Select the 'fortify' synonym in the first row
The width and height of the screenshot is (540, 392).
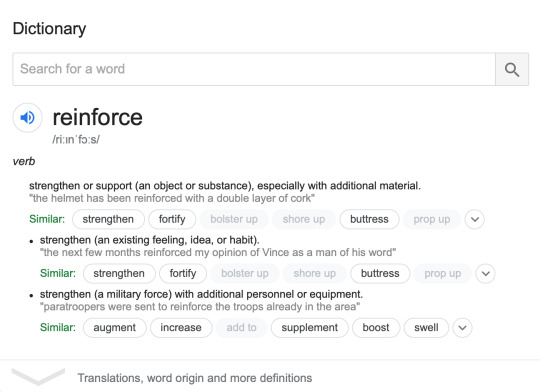(172, 219)
